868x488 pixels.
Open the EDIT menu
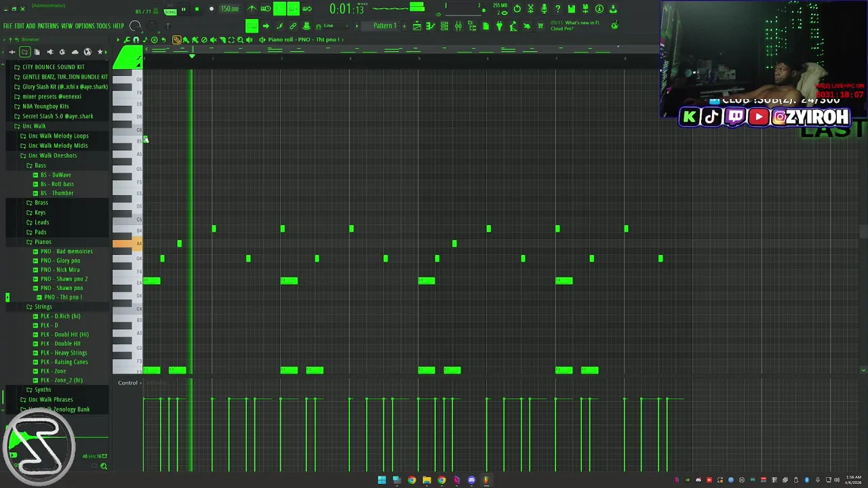point(20,26)
